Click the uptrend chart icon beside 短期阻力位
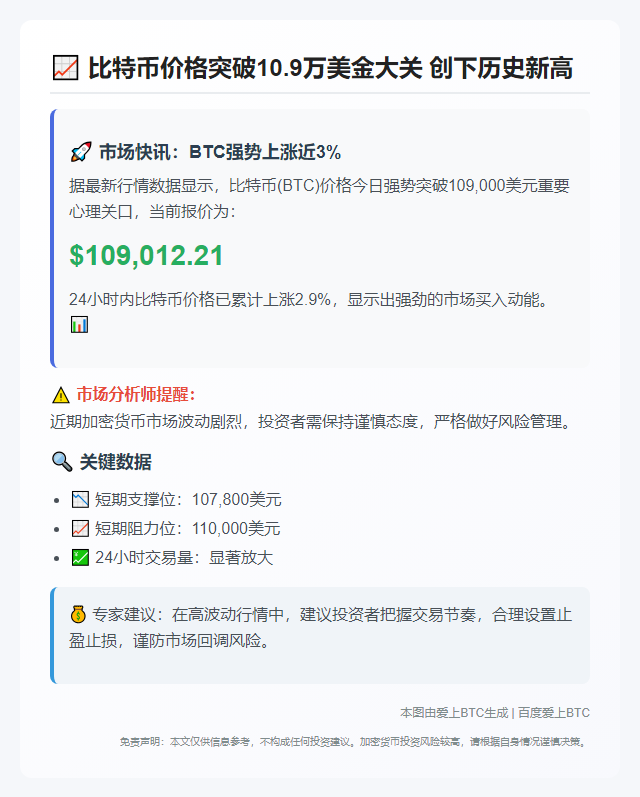The width and height of the screenshot is (640, 797). point(80,529)
